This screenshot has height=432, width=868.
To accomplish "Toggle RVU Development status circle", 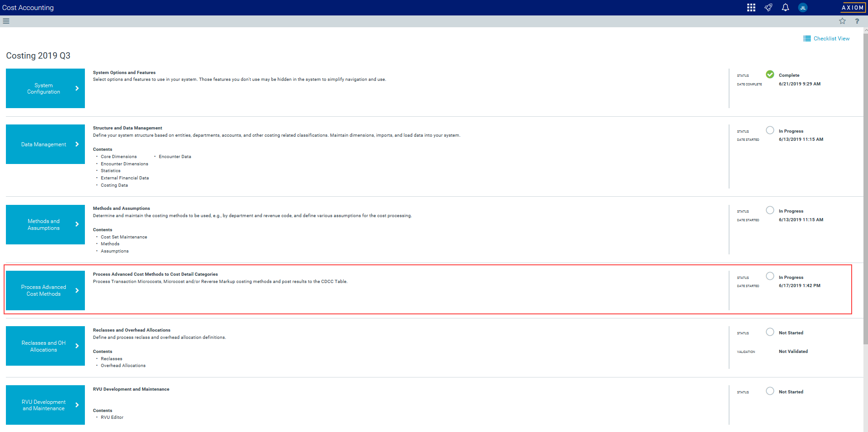I will click(770, 391).
